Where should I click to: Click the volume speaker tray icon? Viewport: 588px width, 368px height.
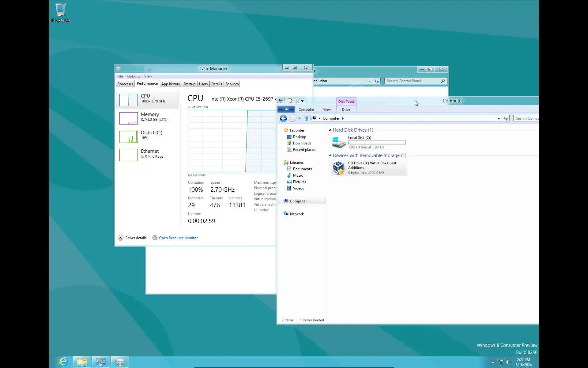click(508, 362)
